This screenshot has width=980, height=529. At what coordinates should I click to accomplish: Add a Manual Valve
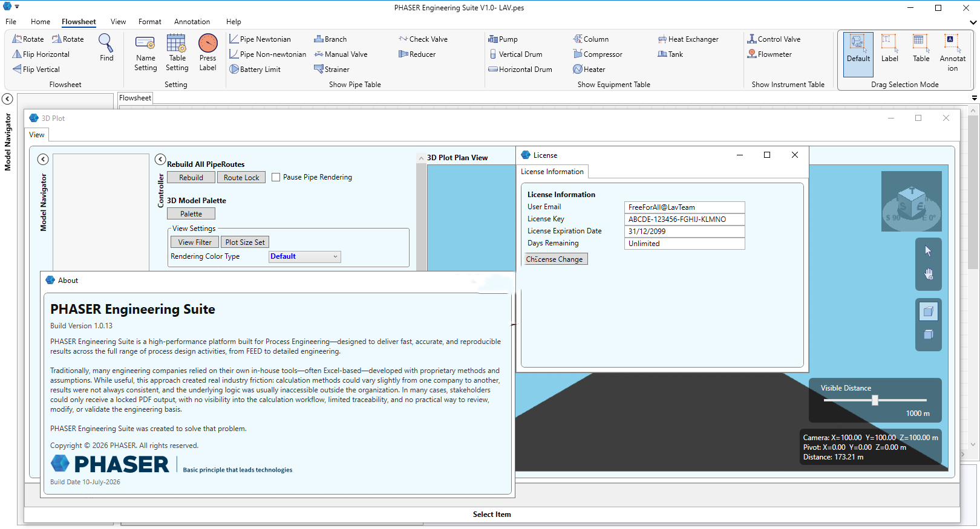[x=341, y=54]
